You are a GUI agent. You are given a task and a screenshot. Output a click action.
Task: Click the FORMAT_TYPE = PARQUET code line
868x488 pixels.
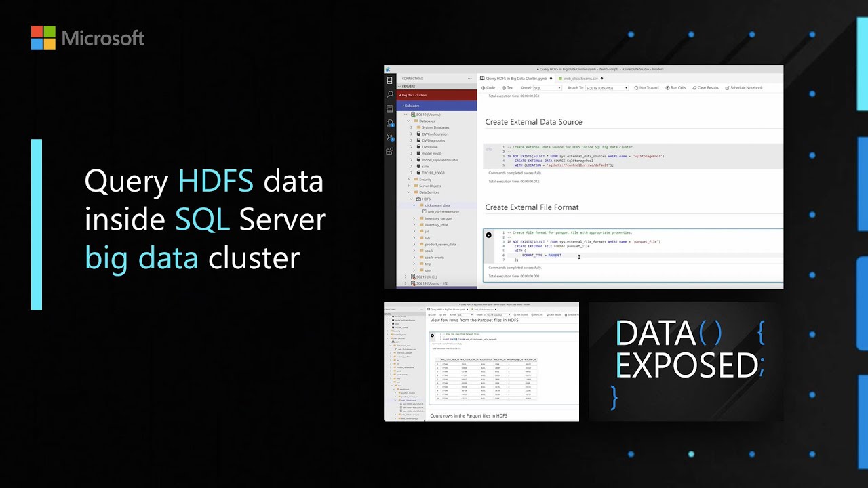[542, 256]
